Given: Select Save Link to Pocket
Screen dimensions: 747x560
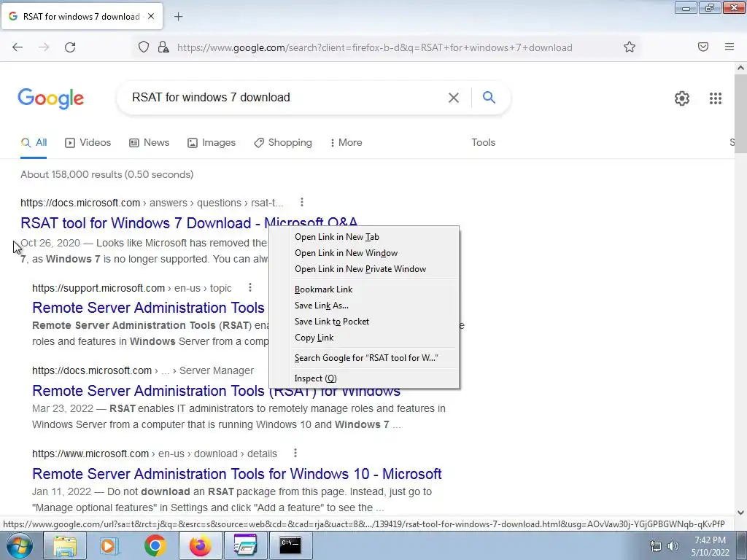Looking at the screenshot, I should [364, 322].
